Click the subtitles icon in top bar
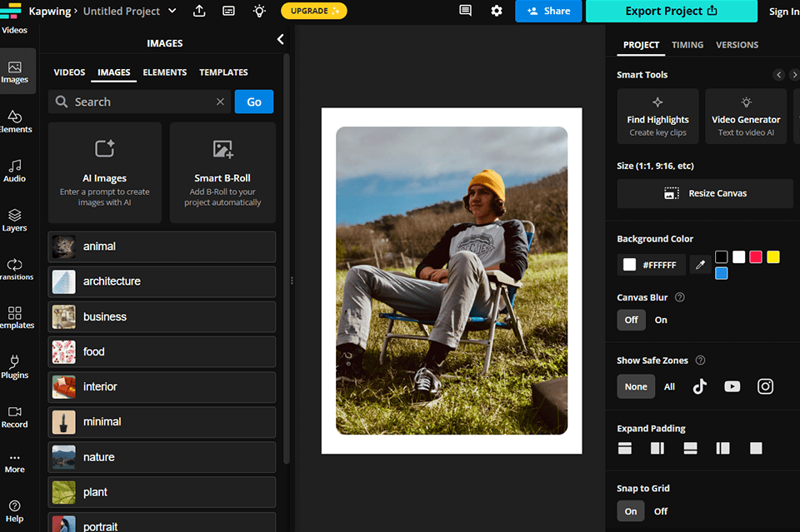Image resolution: width=800 pixels, height=532 pixels. point(228,11)
